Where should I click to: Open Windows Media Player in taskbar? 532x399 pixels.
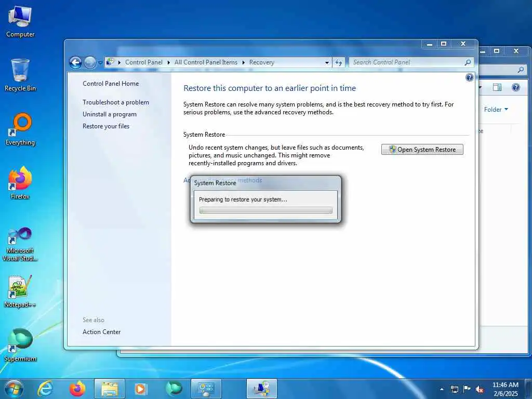tap(140, 389)
